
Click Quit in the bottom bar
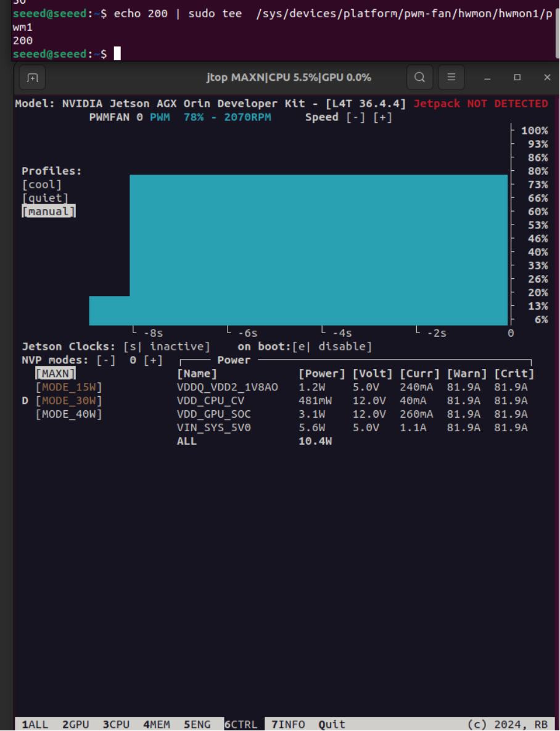coord(332,724)
